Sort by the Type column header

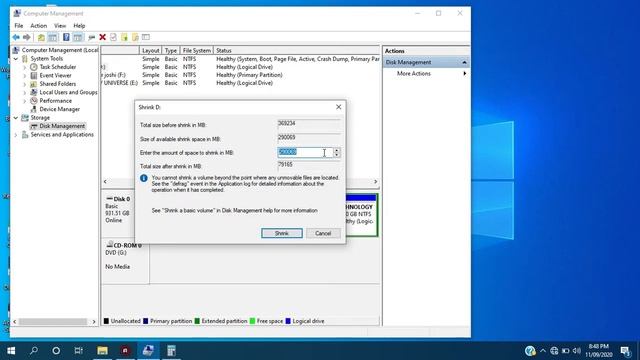click(171, 51)
